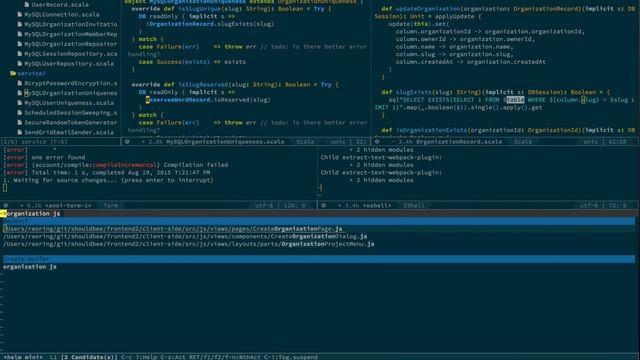
Task: Click the file icon beside MySQLOrganizationMemberRep
Action: 19,34
